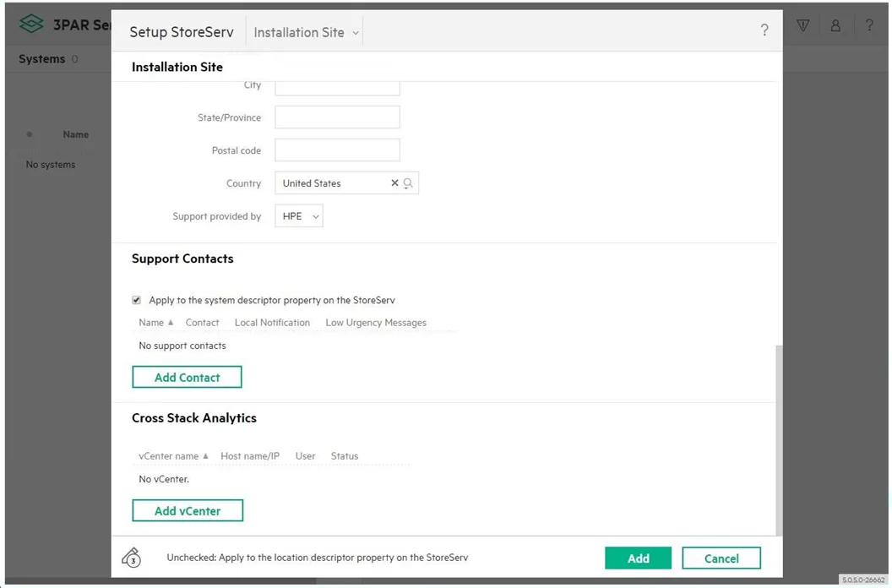Click the Host name/IP column header
Viewport: 892px width, 588px height.
(250, 456)
